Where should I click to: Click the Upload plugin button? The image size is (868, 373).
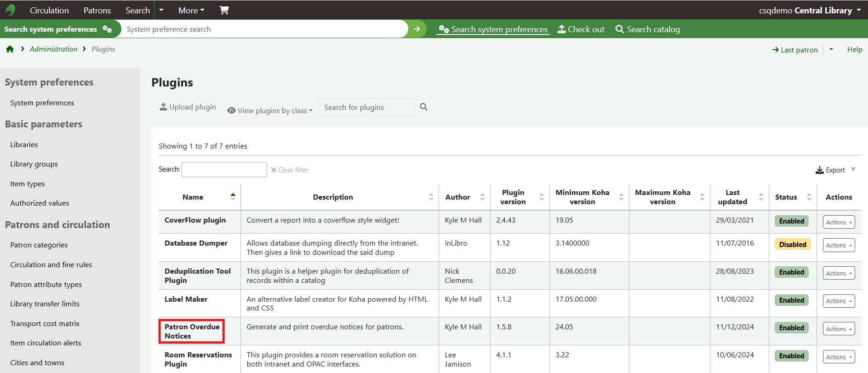tap(188, 107)
